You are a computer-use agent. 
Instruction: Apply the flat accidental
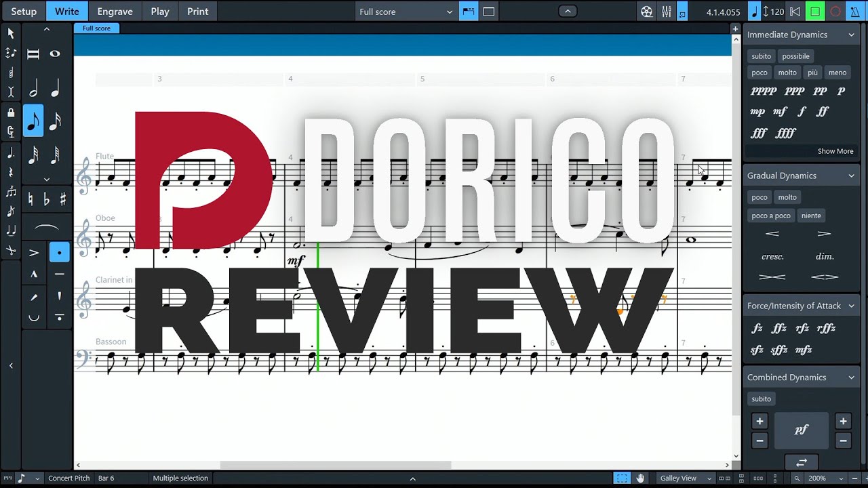[47, 200]
